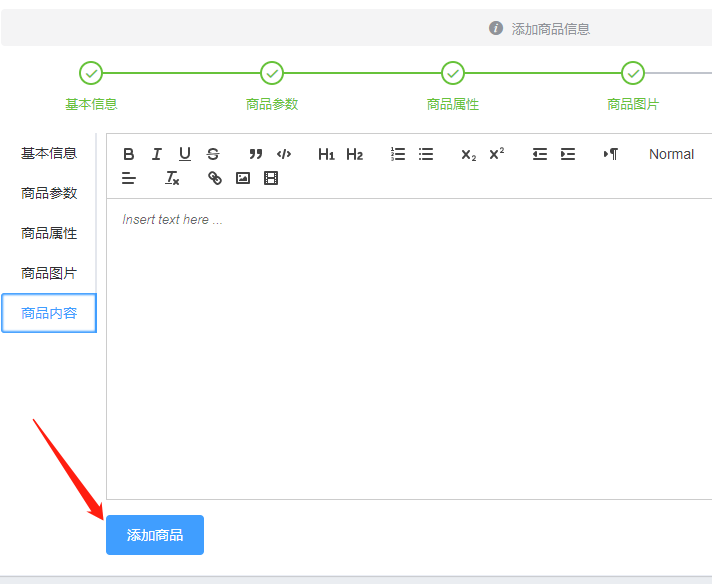Create a bulleted list
This screenshot has height=584, width=712.
coord(426,154)
